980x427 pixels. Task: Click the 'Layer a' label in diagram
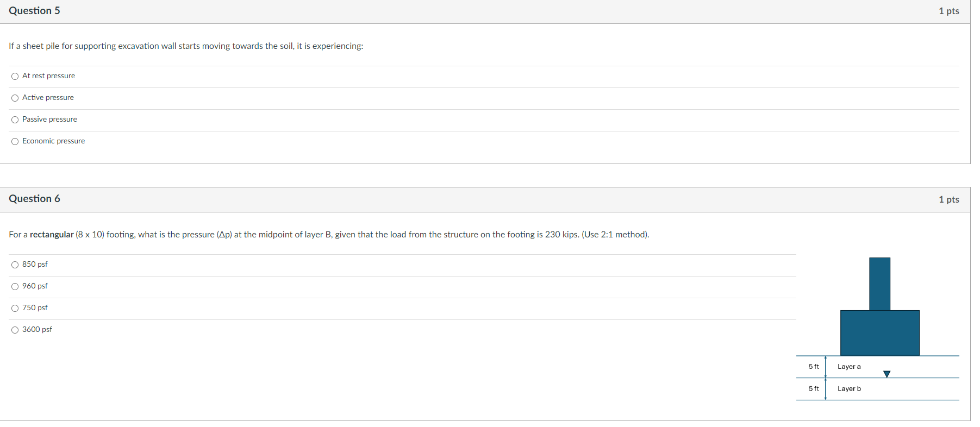click(x=849, y=367)
